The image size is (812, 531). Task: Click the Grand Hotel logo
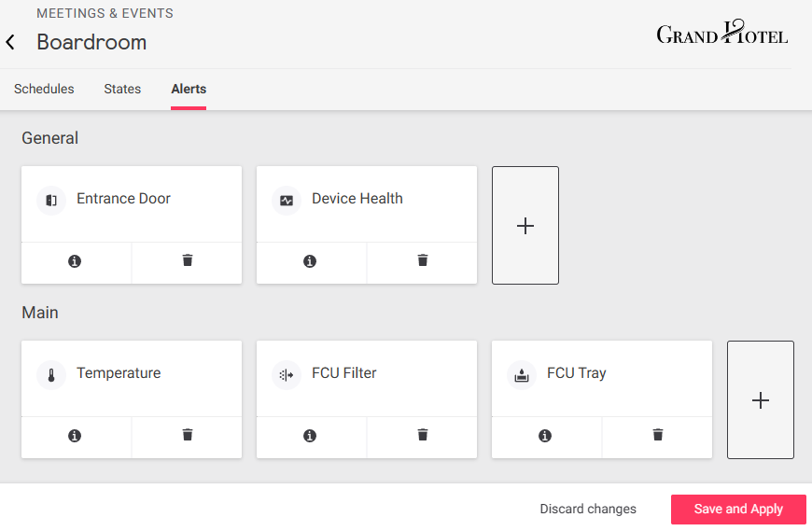pos(722,34)
